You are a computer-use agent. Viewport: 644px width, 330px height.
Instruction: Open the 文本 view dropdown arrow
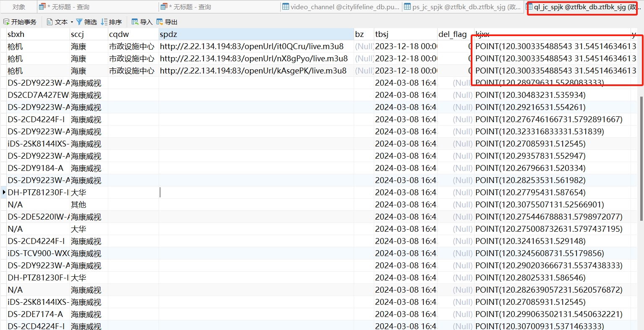(x=72, y=22)
